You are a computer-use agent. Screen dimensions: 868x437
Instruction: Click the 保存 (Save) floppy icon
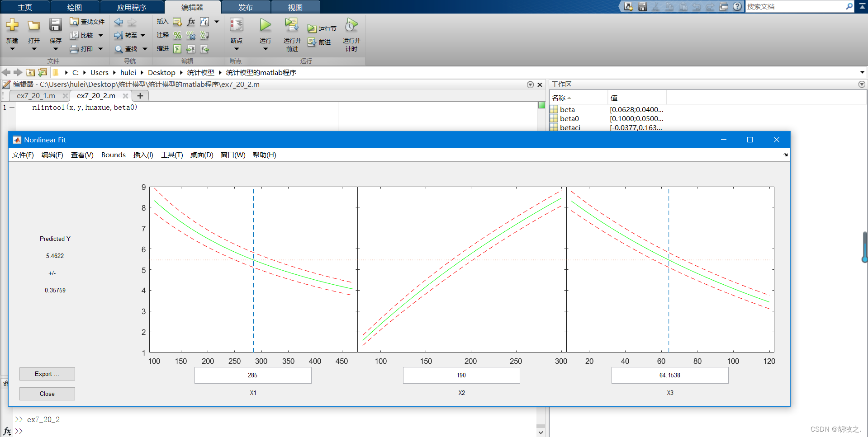(x=55, y=25)
